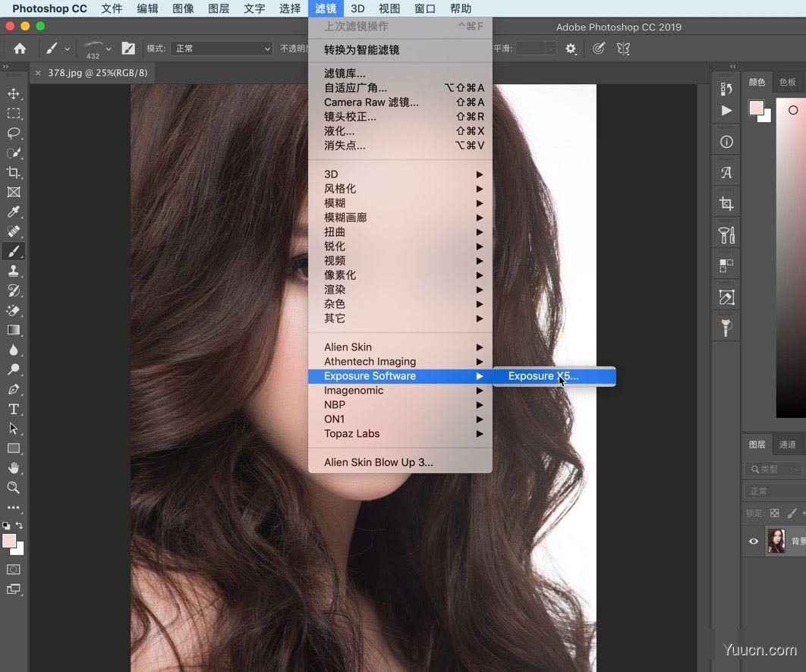Click the color picker field circle marker
Screen dimensions: 806x672
coord(793,110)
